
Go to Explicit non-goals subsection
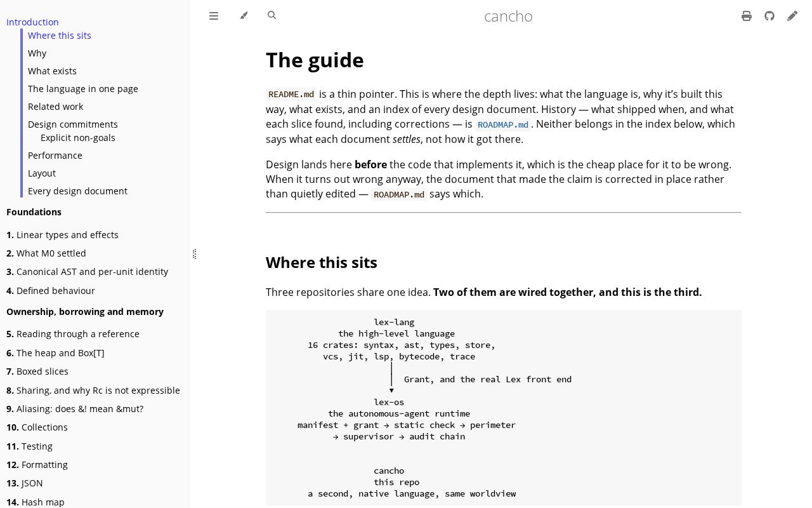coord(78,138)
